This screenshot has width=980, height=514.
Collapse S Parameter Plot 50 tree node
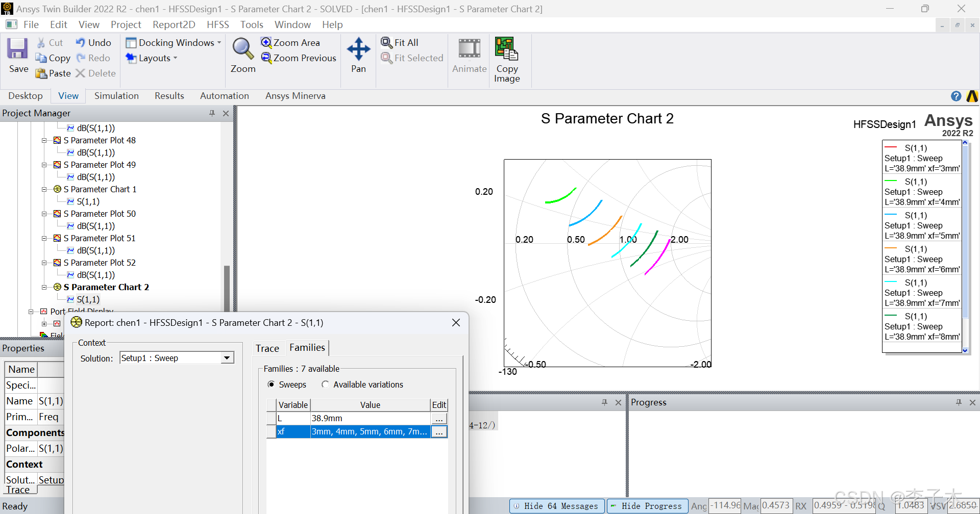[x=44, y=214]
